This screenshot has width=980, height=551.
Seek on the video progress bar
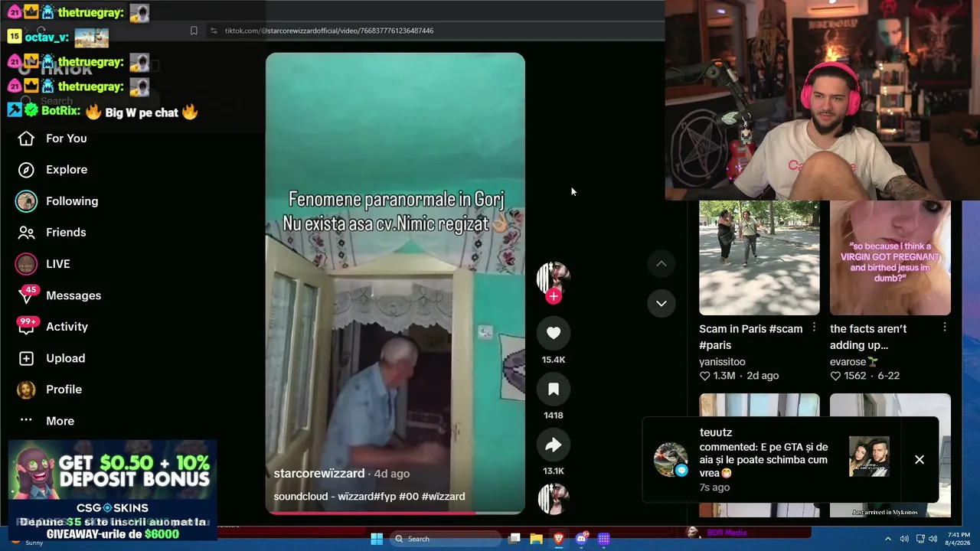click(x=395, y=512)
